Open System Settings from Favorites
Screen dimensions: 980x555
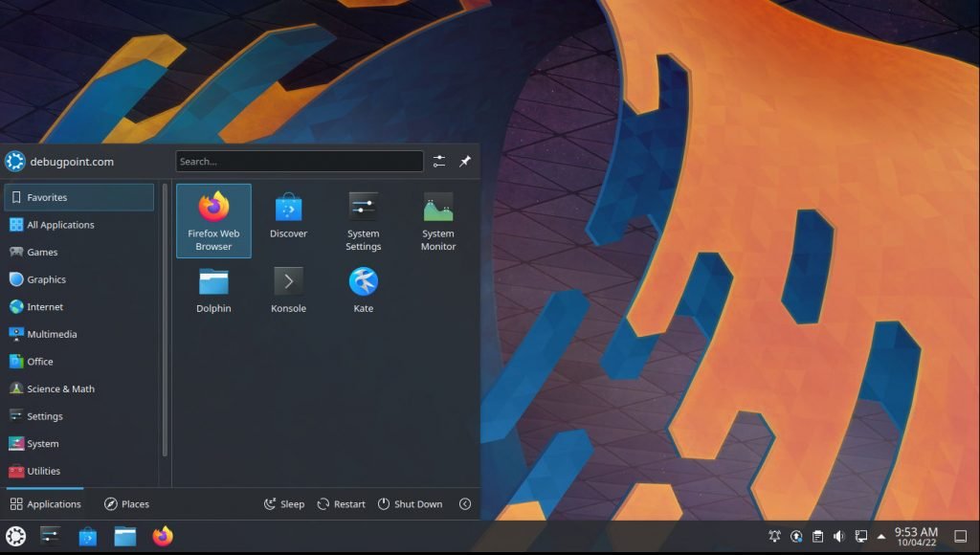pyautogui.click(x=363, y=220)
